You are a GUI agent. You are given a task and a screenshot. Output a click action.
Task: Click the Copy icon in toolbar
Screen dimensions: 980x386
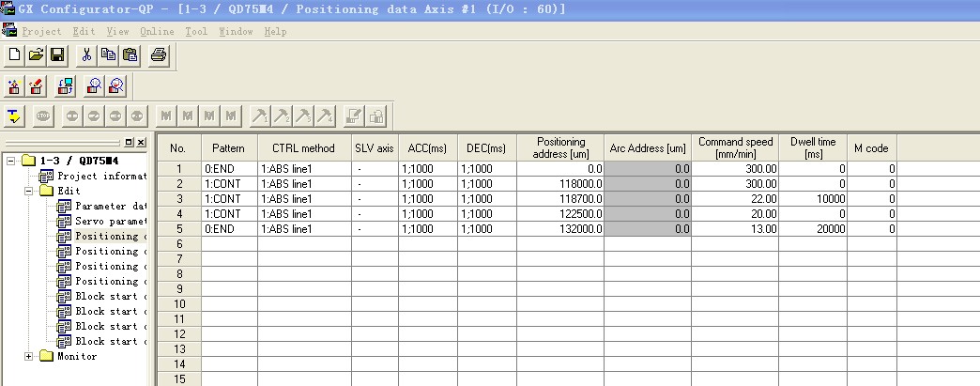pos(108,55)
